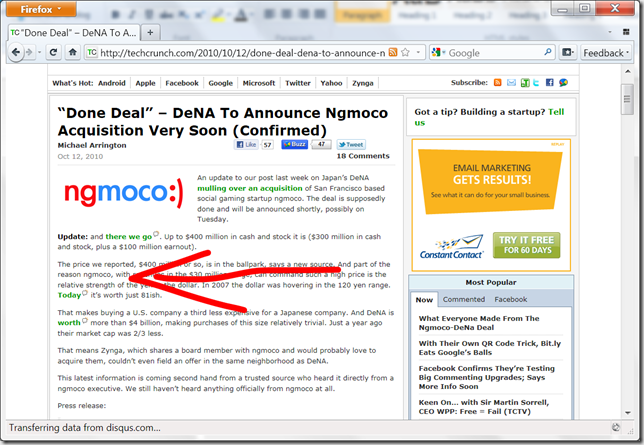Screen dimensions: 644x445
Task: Open the back/forward history dropdown arrow
Action: pos(39,53)
